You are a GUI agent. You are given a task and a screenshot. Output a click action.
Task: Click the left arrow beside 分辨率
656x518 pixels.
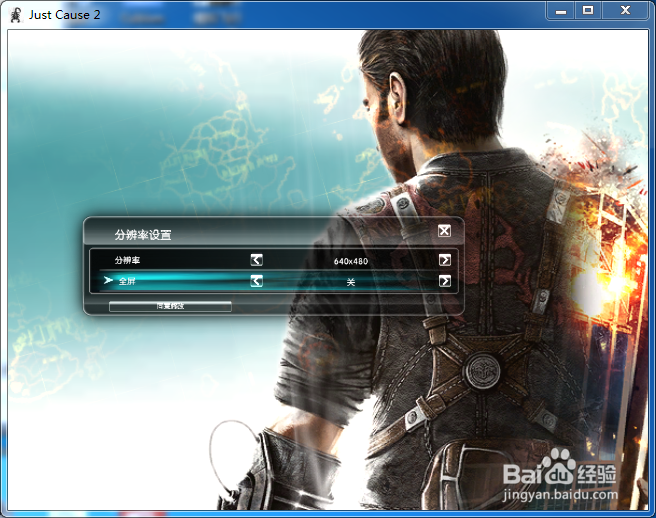[256, 260]
